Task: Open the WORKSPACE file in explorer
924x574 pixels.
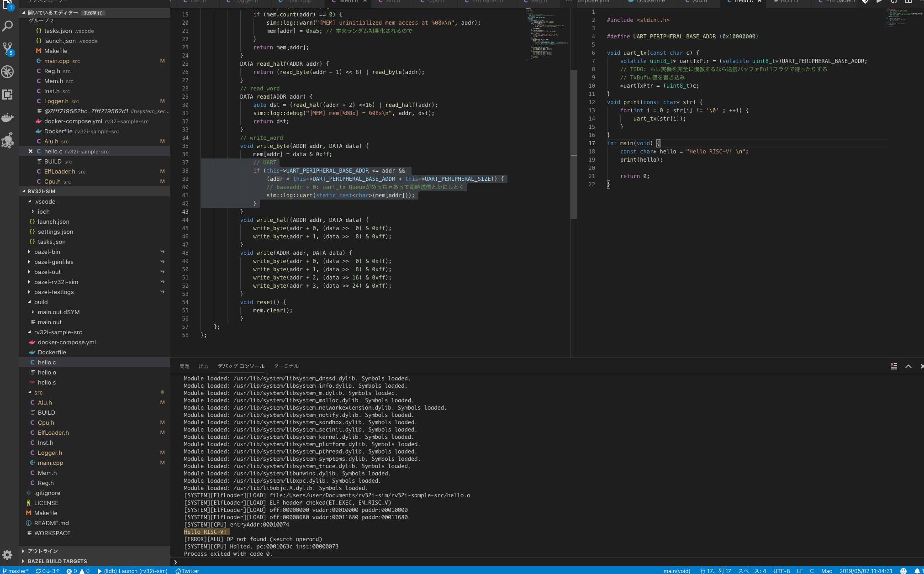Action: coord(95,533)
